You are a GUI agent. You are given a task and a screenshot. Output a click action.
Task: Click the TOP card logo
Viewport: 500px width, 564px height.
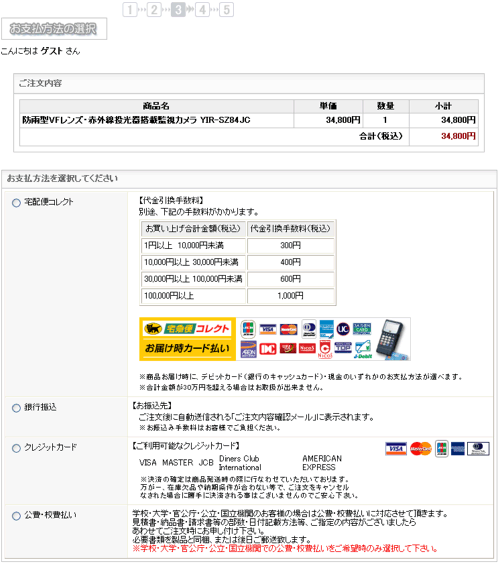[343, 347]
